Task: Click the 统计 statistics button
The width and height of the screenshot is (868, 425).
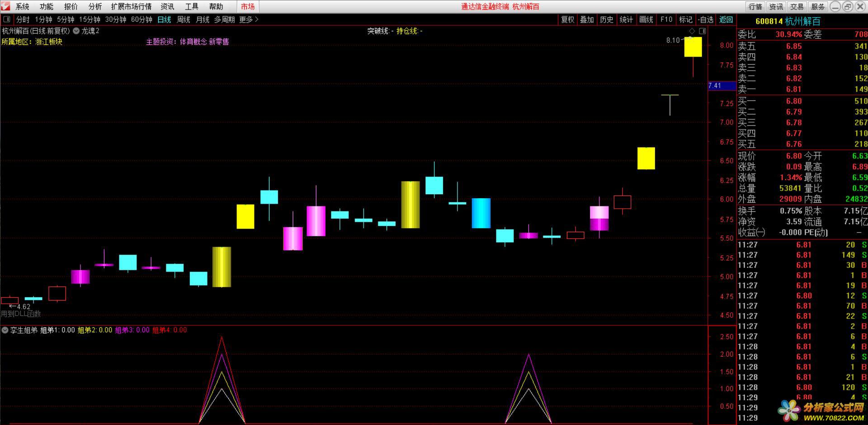Action: tap(626, 19)
